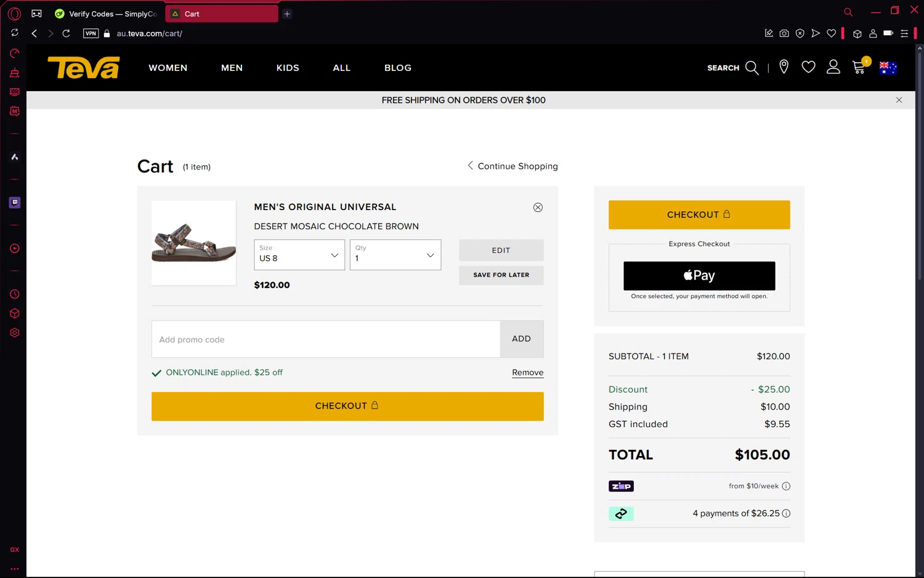
Task: Click the Zip logo
Action: click(621, 486)
